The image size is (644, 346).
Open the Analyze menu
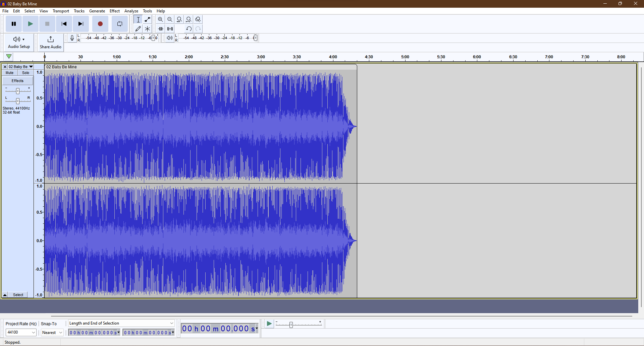point(131,11)
